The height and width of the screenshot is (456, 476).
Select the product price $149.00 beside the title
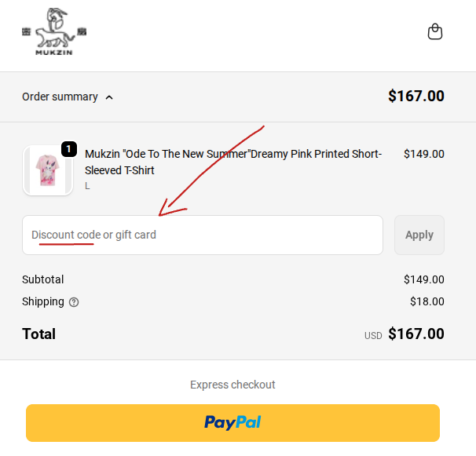point(423,154)
